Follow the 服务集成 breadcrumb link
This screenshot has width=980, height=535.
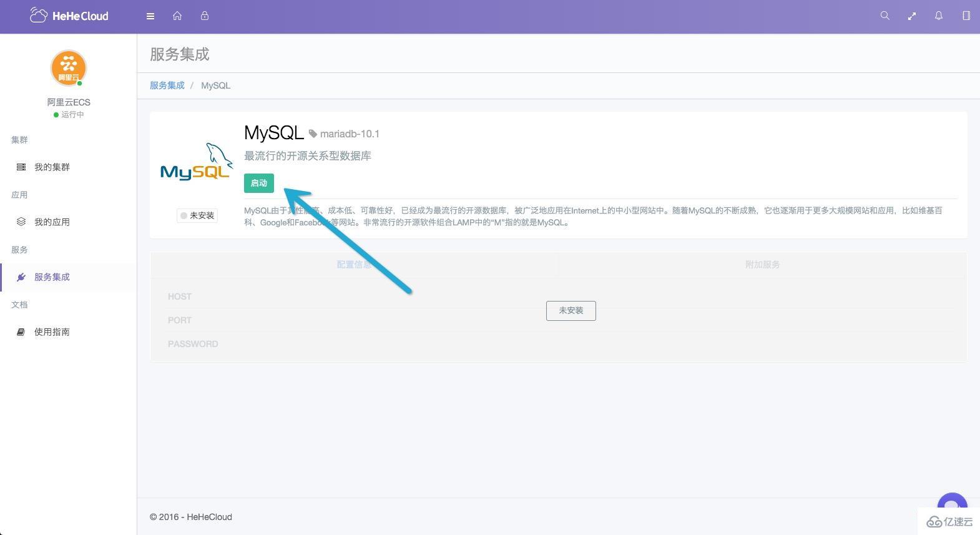167,86
